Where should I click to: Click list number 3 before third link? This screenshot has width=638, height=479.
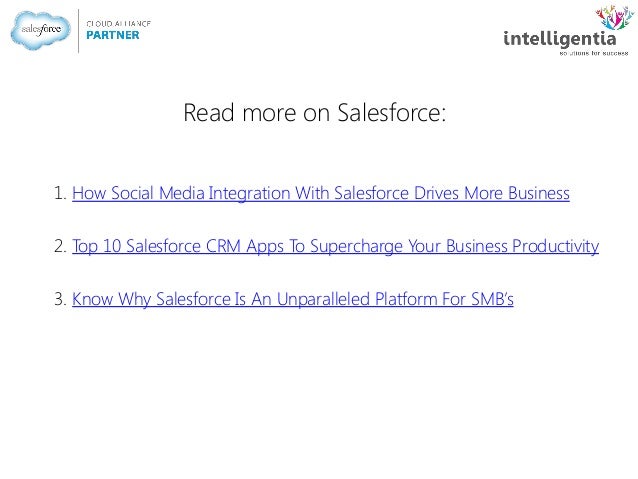pyautogui.click(x=59, y=298)
